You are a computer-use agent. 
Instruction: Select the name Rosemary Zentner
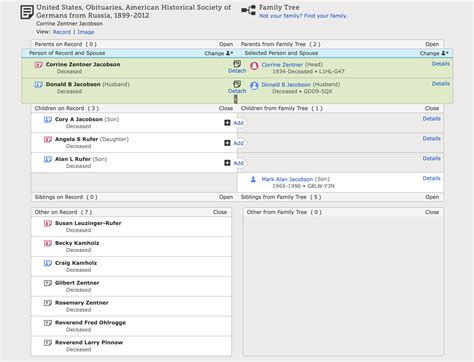(x=82, y=303)
